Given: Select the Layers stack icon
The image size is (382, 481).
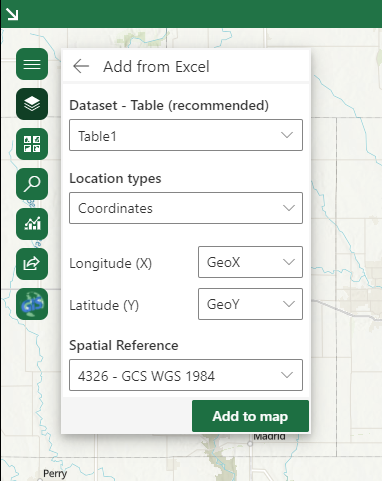Looking at the screenshot, I should coord(32,104).
